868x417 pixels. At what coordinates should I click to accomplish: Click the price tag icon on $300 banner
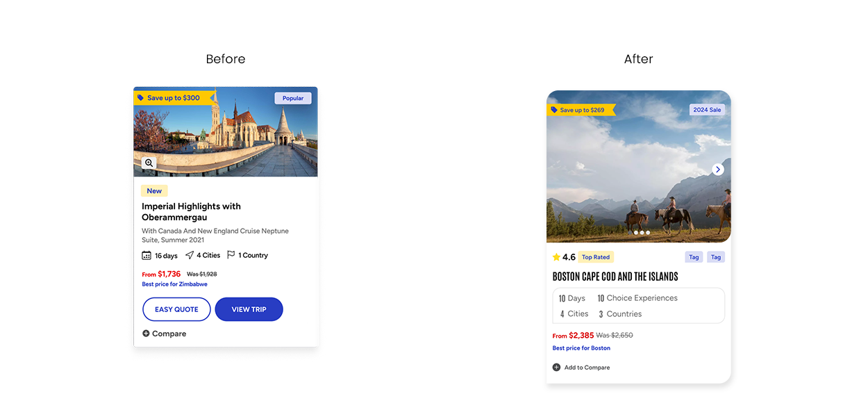click(141, 98)
